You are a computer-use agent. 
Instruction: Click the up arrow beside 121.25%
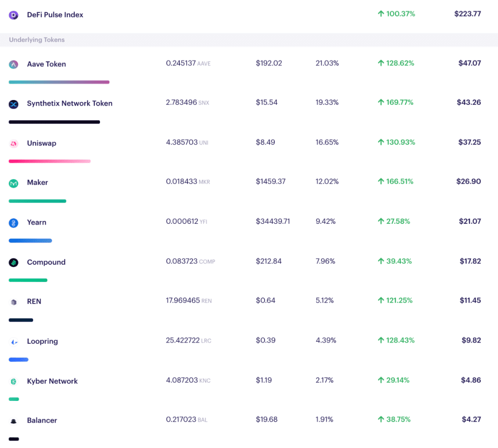point(381,300)
